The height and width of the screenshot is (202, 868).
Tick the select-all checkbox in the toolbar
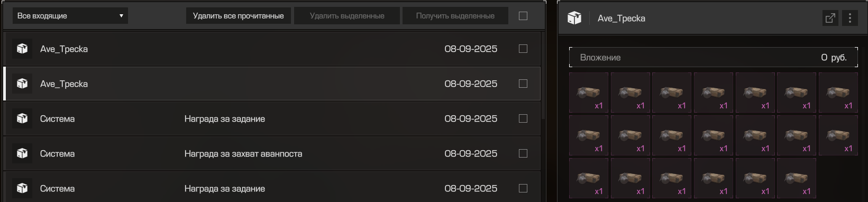pos(523,16)
